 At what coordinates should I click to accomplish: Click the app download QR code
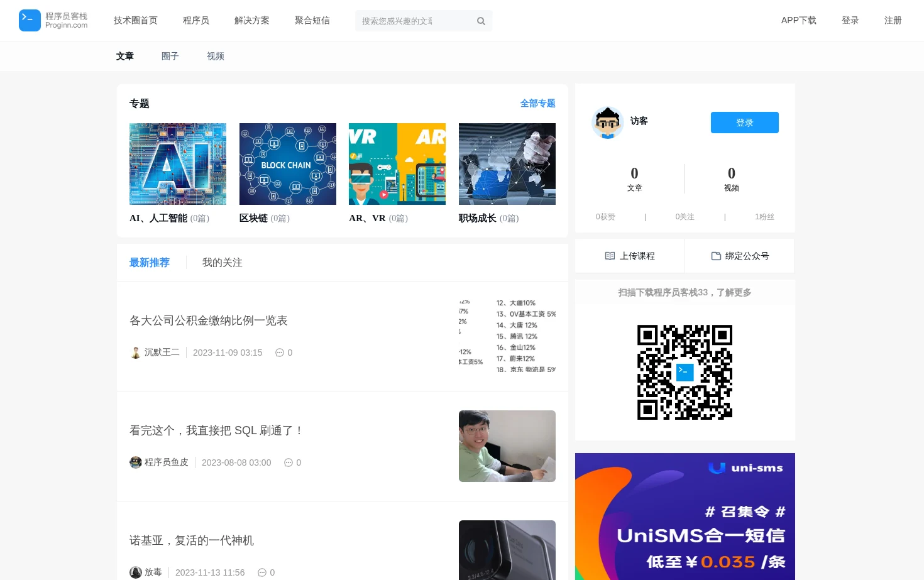[x=685, y=372]
